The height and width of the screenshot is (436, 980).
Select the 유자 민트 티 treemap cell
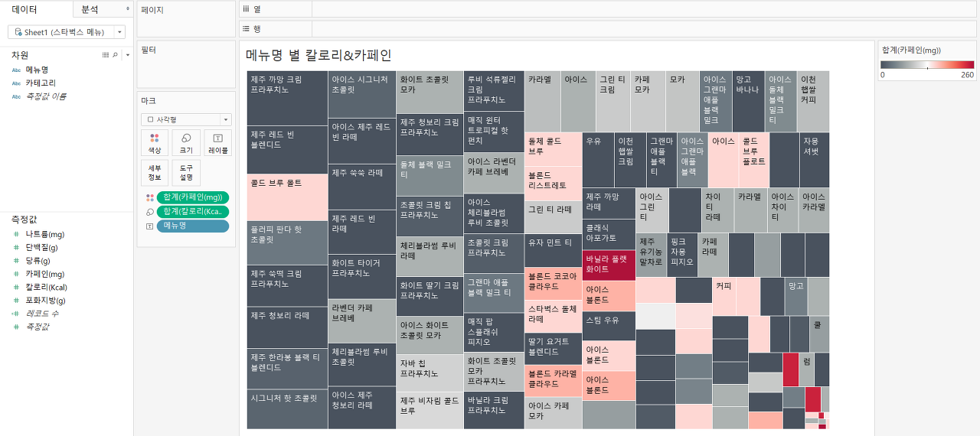pyautogui.click(x=553, y=250)
